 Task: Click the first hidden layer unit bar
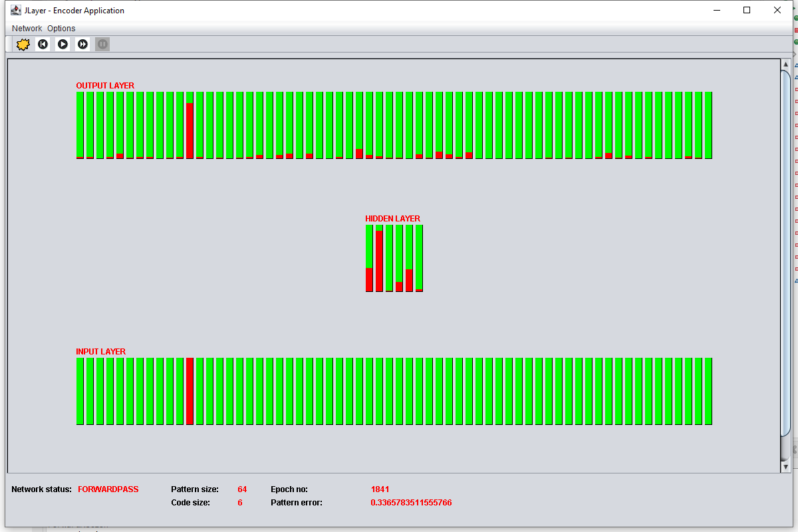pos(369,258)
